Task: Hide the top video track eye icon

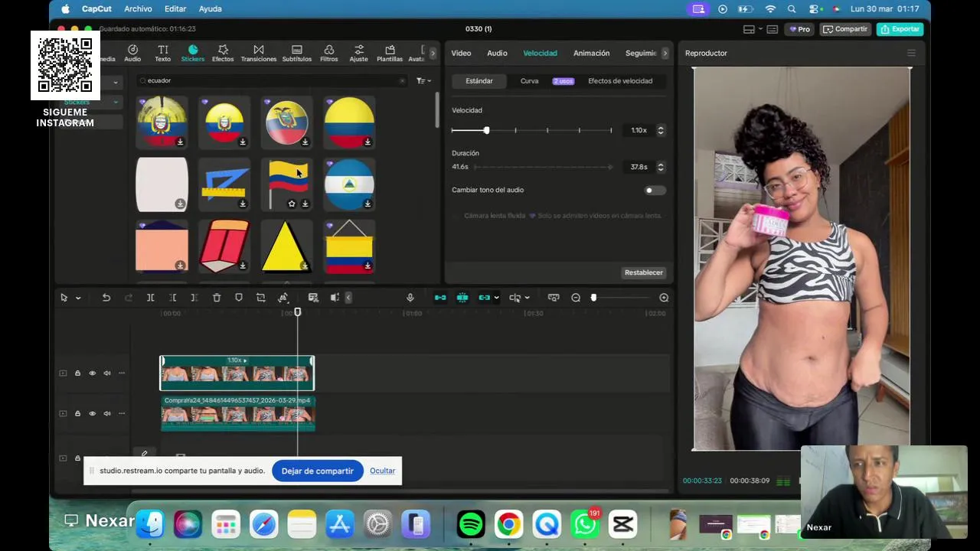Action: coord(93,373)
